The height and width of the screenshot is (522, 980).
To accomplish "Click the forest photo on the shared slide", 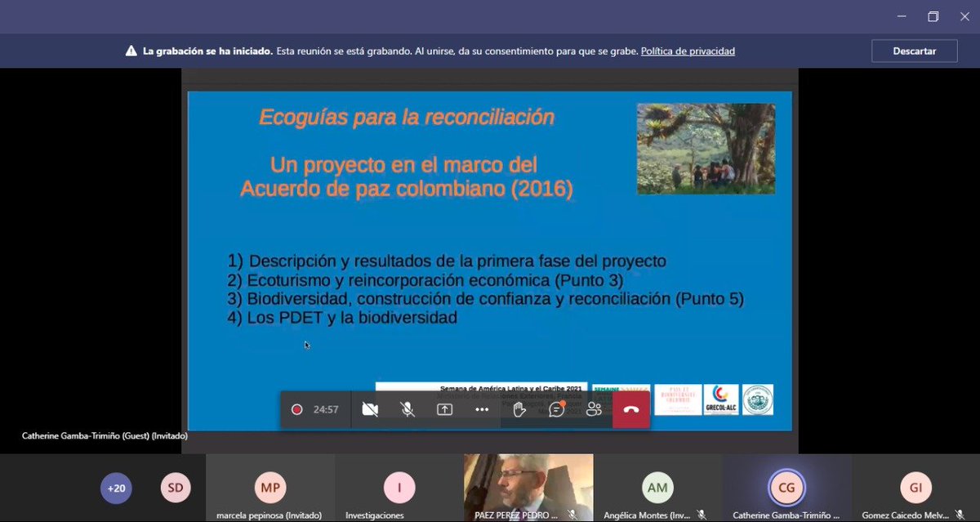I will click(706, 149).
